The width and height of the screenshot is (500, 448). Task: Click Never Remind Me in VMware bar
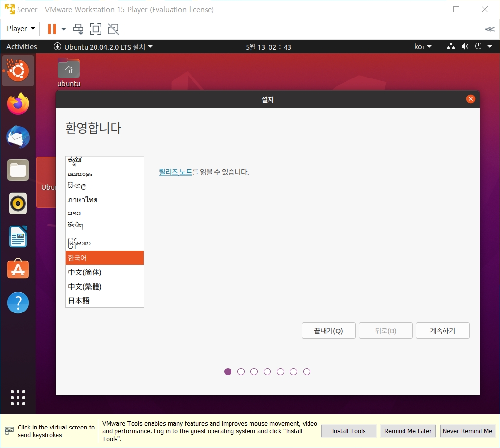point(467,431)
